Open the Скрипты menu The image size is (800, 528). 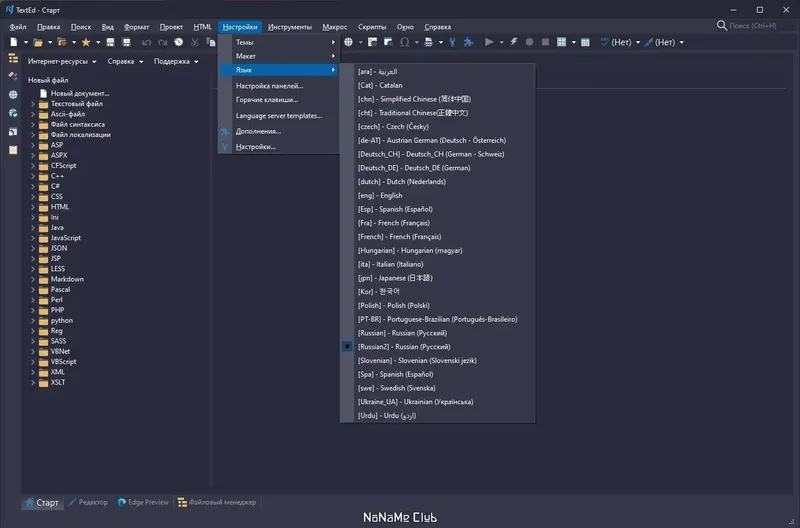tap(372, 27)
